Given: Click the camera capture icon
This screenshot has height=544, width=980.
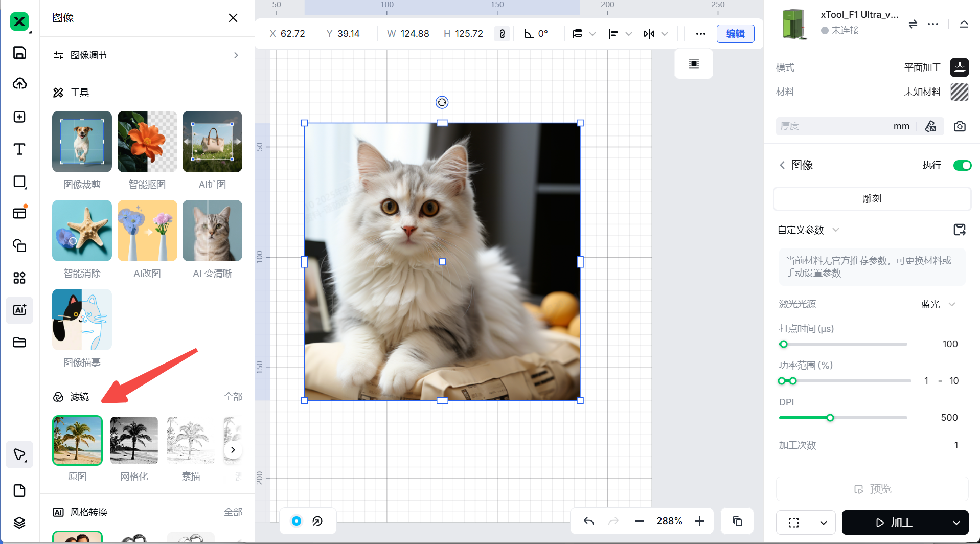Looking at the screenshot, I should point(960,126).
